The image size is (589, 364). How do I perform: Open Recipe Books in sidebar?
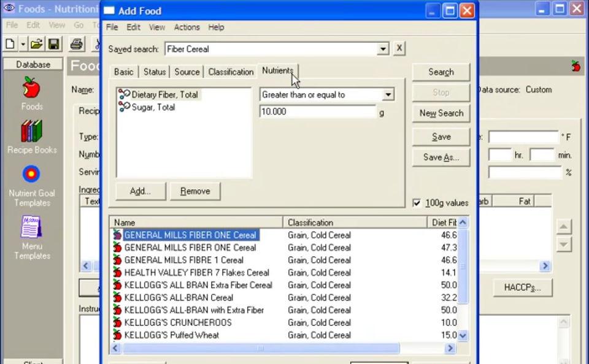31,131
